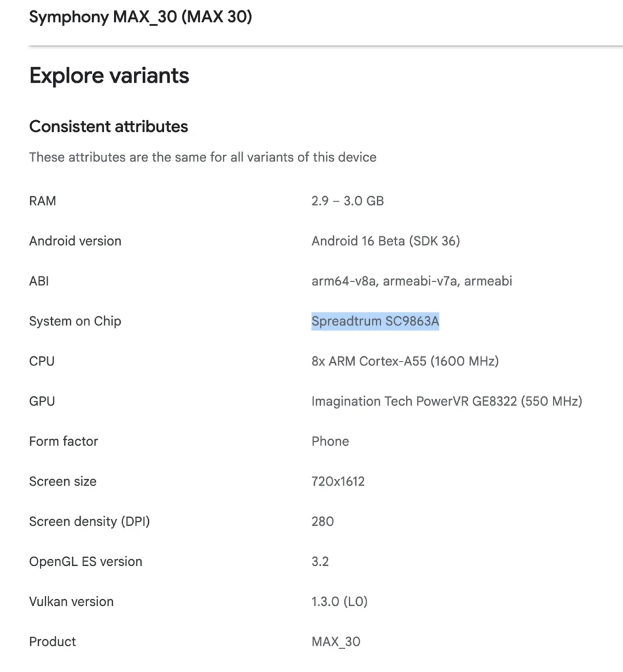Click the System on Chip label
The image size is (623, 672).
75,321
